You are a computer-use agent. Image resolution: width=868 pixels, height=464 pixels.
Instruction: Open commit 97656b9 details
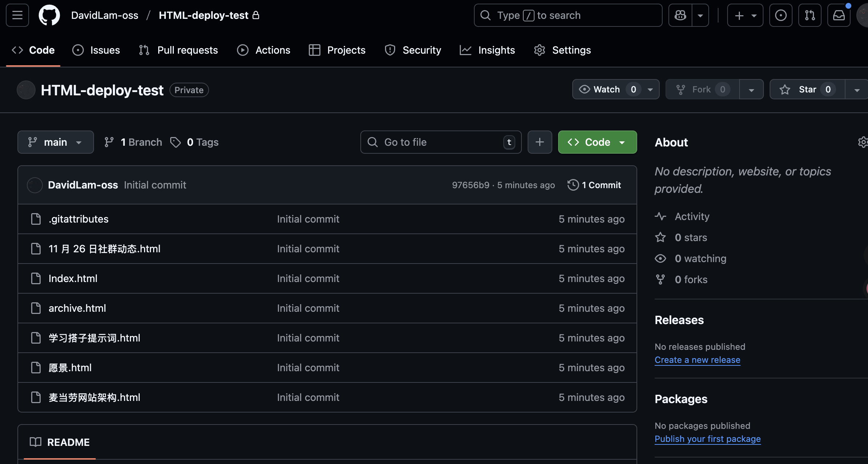470,185
